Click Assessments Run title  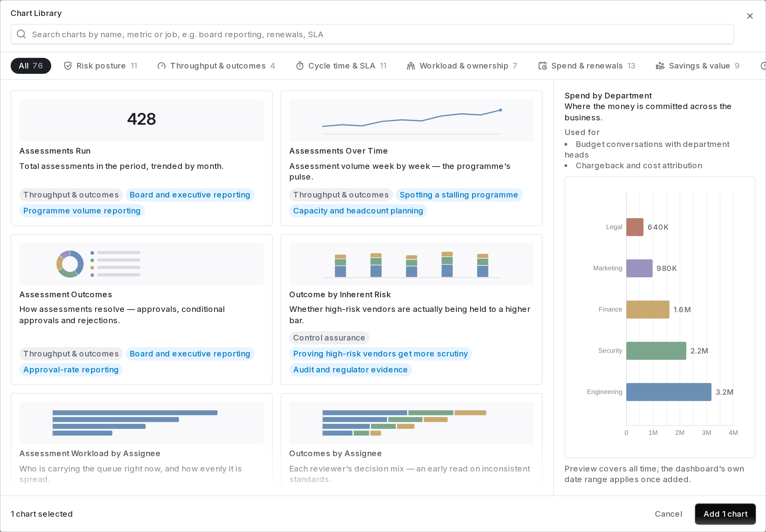[55, 151]
